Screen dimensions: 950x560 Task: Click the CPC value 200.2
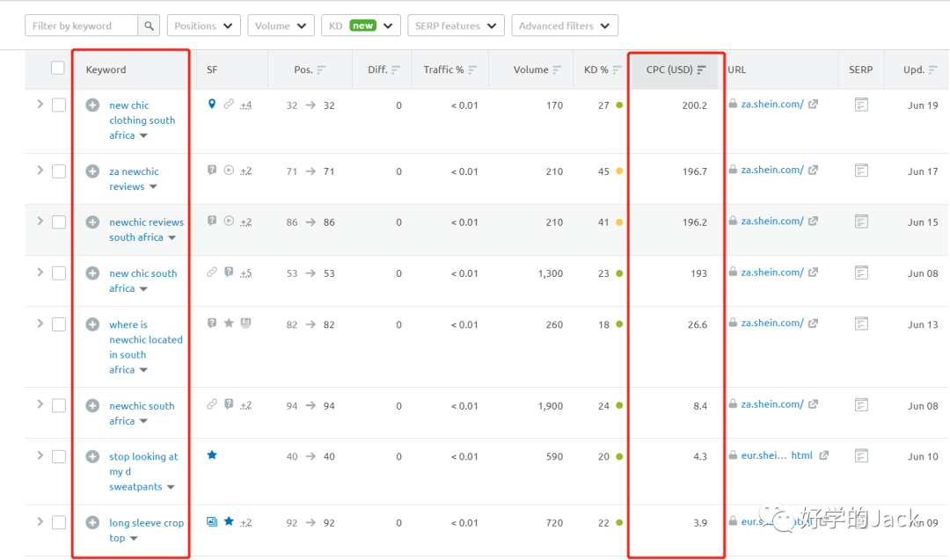tap(694, 105)
